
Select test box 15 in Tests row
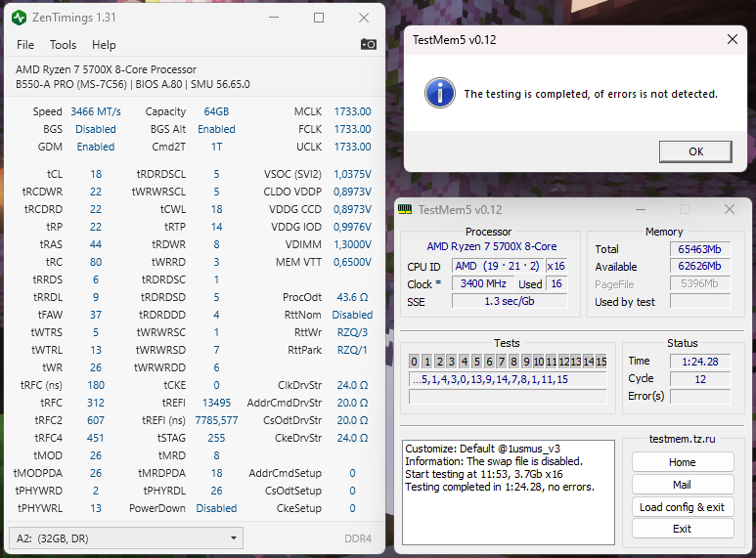[x=600, y=362]
